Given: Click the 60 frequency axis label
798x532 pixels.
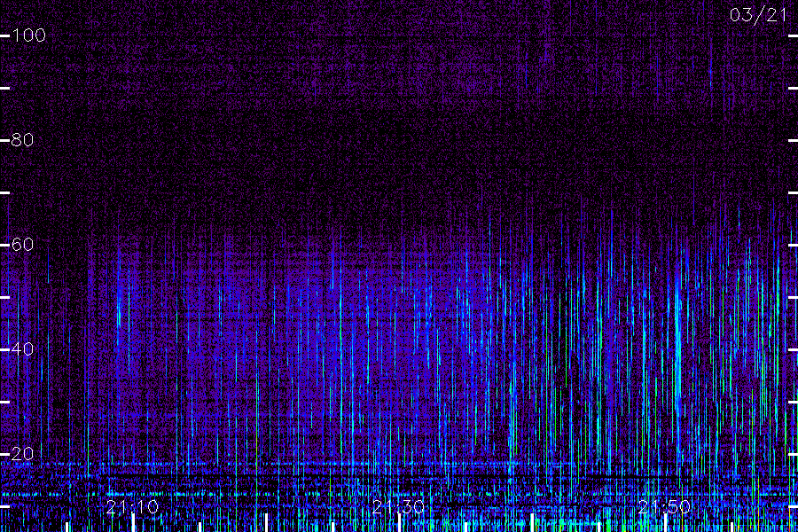Looking at the screenshot, I should pos(22,245).
